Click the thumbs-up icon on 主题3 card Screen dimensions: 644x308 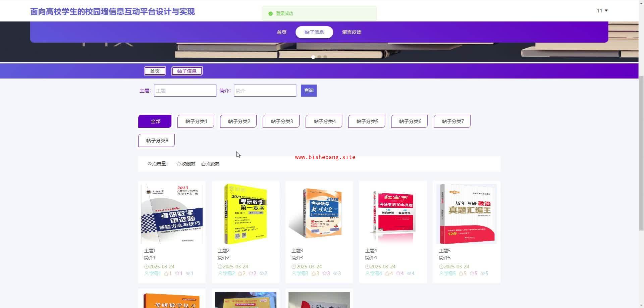[314, 273]
